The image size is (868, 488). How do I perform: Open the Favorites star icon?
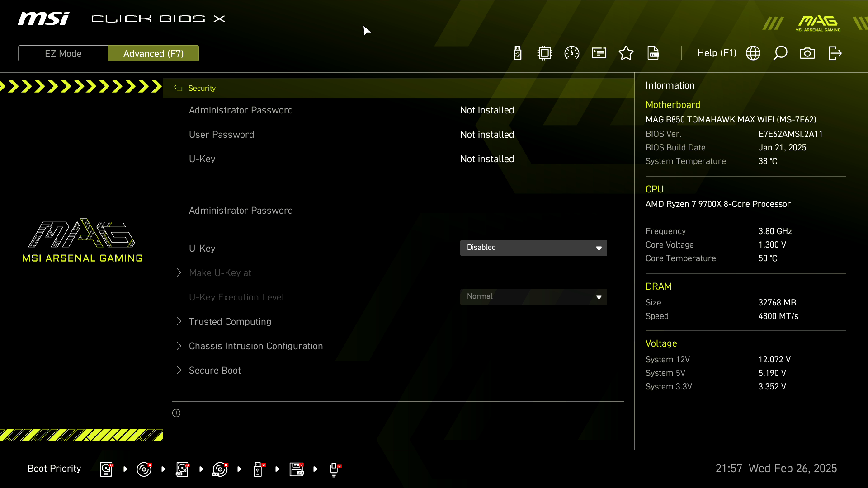(x=626, y=53)
